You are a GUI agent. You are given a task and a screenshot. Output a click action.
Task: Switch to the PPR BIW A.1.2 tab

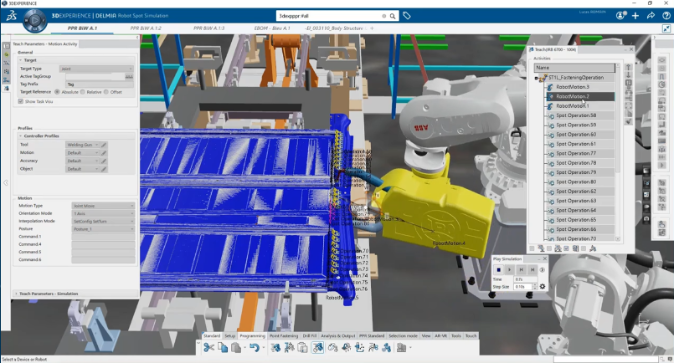coord(146,28)
